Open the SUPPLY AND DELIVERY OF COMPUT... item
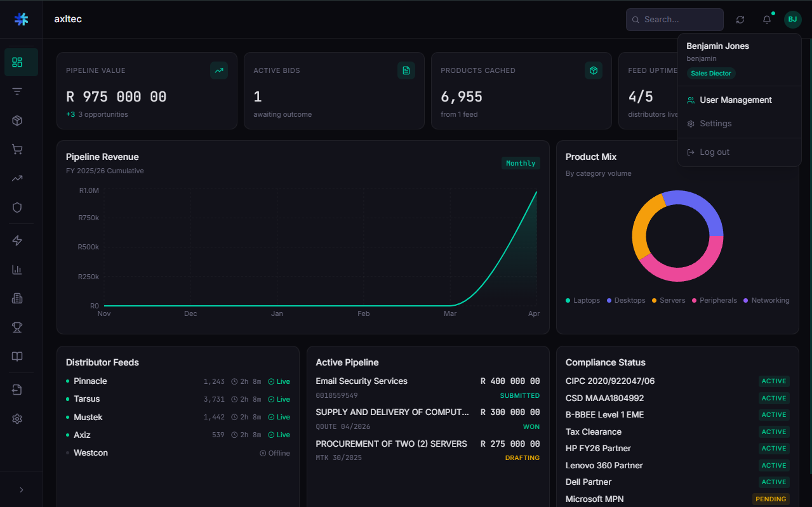The width and height of the screenshot is (812, 507). tap(428, 419)
